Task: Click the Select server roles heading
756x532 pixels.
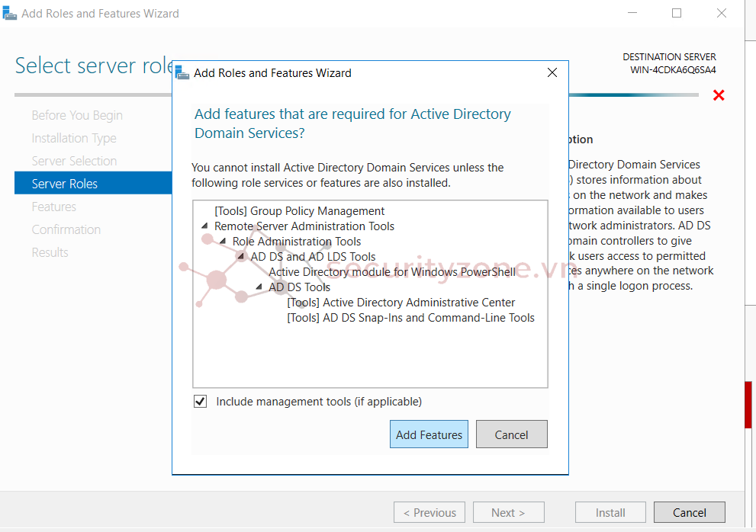Action: 94,66
